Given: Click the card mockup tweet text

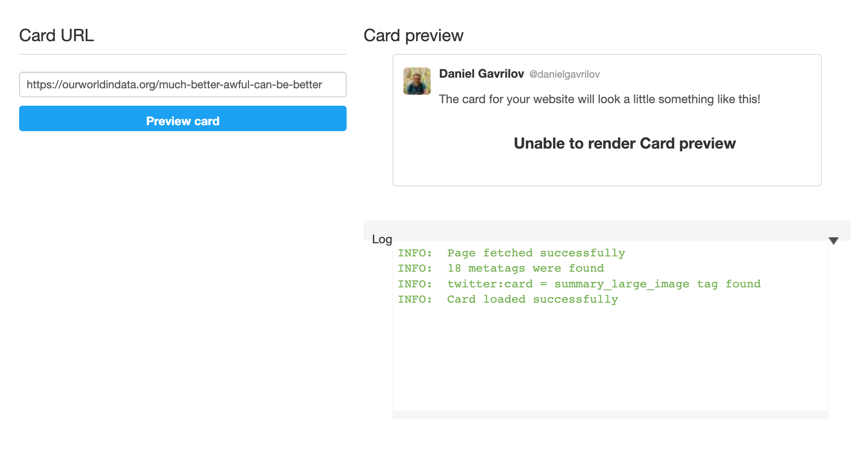Looking at the screenshot, I should (x=599, y=99).
